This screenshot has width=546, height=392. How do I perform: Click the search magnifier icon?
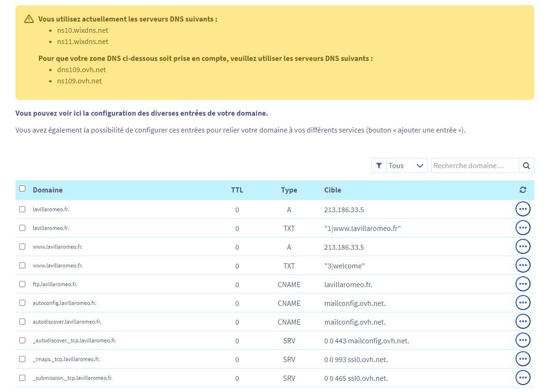pyautogui.click(x=526, y=166)
